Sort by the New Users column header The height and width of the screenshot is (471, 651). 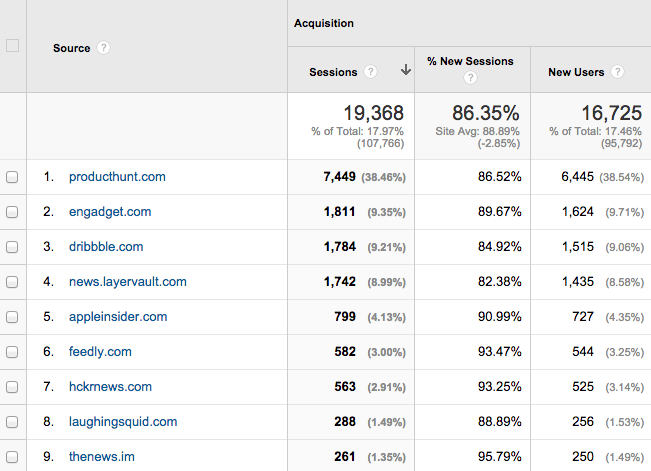pyautogui.click(x=576, y=72)
